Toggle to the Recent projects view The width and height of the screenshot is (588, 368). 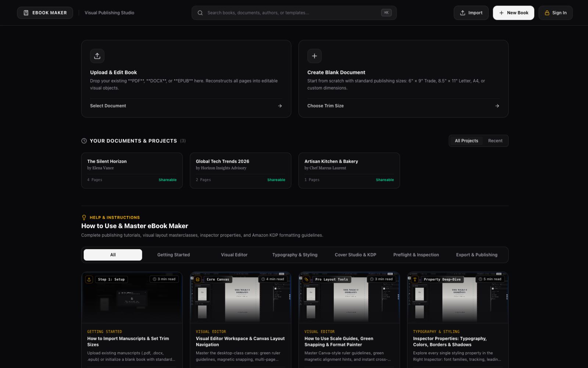tap(495, 141)
